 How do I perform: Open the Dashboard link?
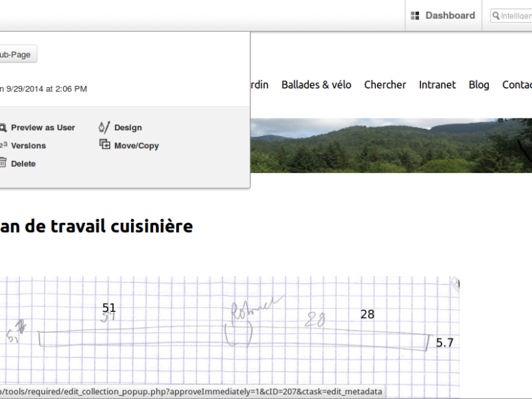click(x=450, y=15)
